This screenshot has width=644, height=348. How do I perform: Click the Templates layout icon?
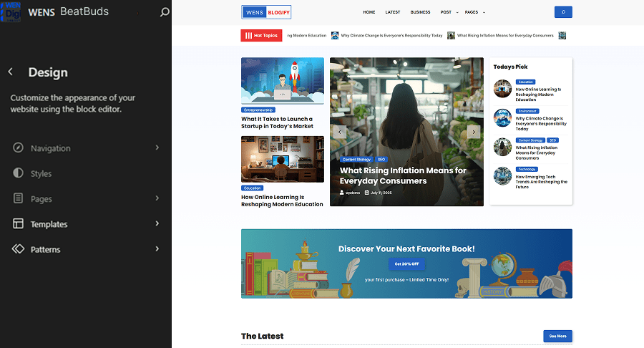pyautogui.click(x=18, y=224)
